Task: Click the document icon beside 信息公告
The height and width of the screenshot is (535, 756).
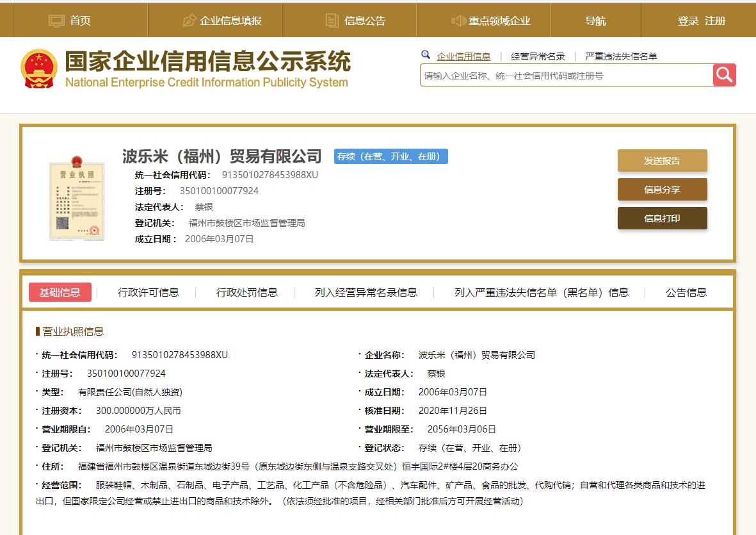Action: coord(329,20)
